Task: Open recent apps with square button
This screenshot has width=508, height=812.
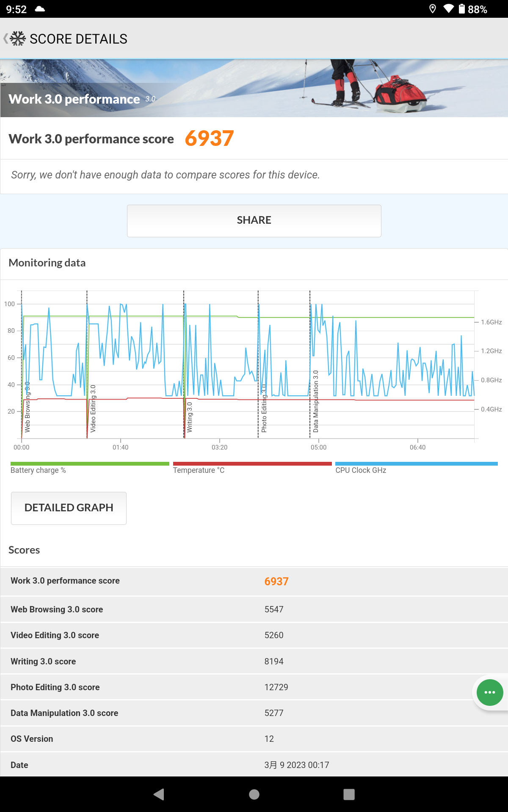Action: [x=349, y=794]
